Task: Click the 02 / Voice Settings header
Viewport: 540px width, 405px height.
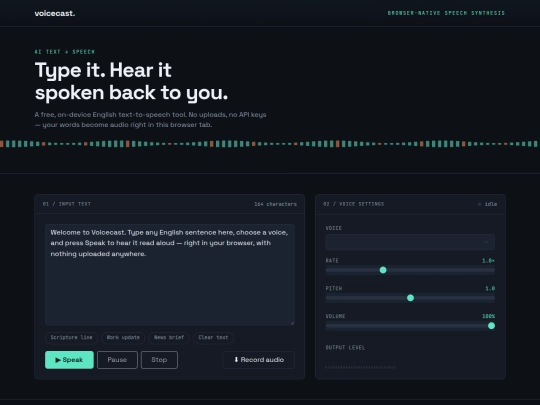Action: click(354, 204)
